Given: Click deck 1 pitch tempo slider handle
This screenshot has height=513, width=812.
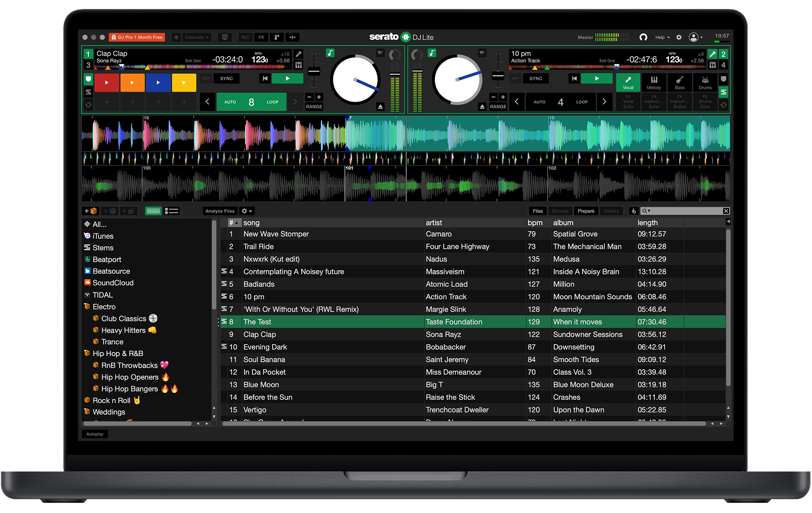Looking at the screenshot, I should pos(314,71).
